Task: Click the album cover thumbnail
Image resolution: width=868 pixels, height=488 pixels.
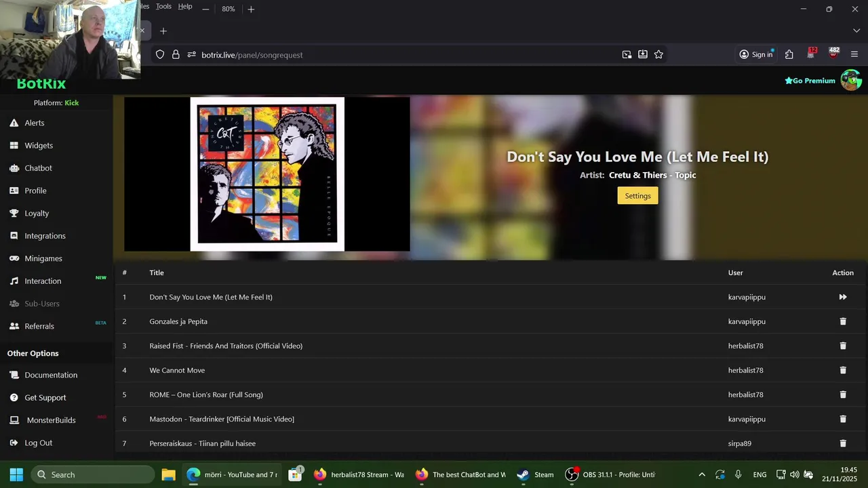Action: click(267, 174)
